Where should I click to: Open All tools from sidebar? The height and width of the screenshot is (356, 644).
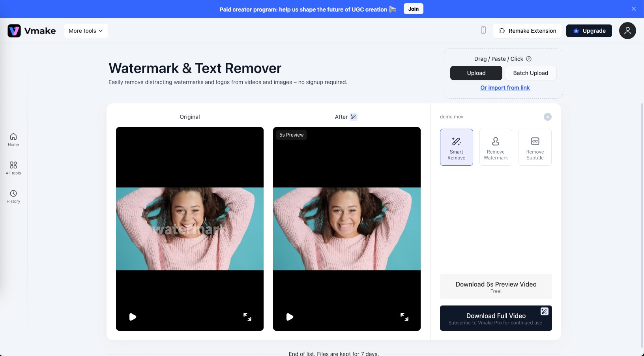click(x=13, y=168)
